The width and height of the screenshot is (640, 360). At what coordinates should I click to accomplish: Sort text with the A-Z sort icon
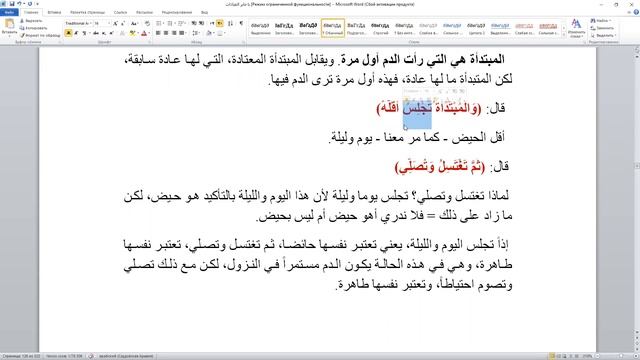click(x=231, y=24)
